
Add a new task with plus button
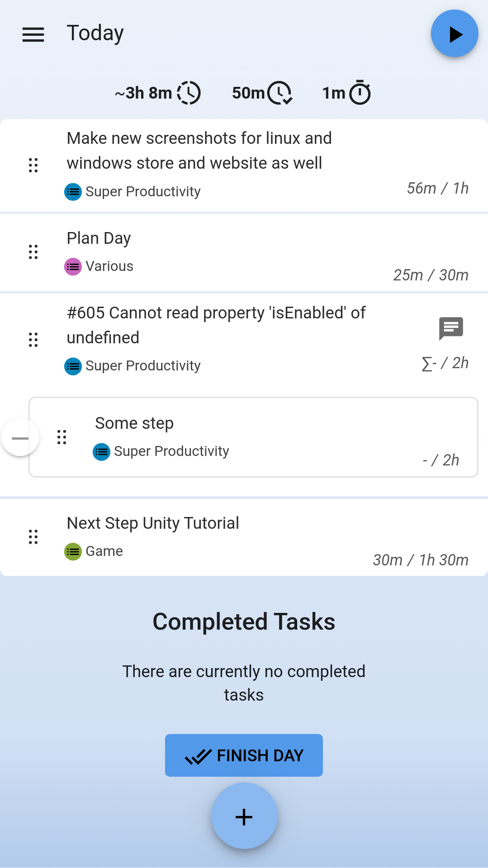pyautogui.click(x=244, y=816)
